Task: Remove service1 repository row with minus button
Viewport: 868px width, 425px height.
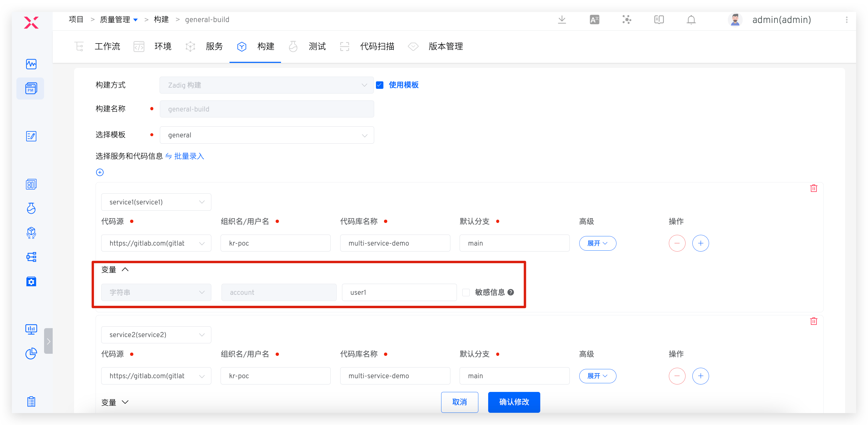Action: pos(677,243)
